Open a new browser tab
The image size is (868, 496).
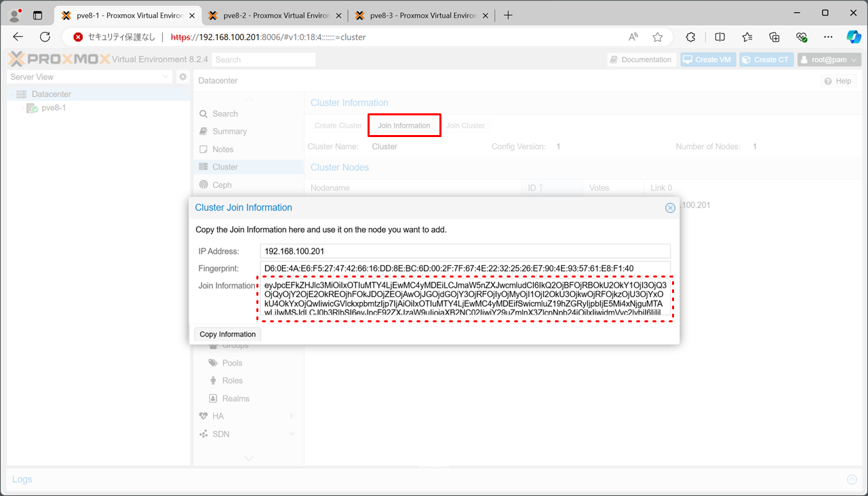508,15
